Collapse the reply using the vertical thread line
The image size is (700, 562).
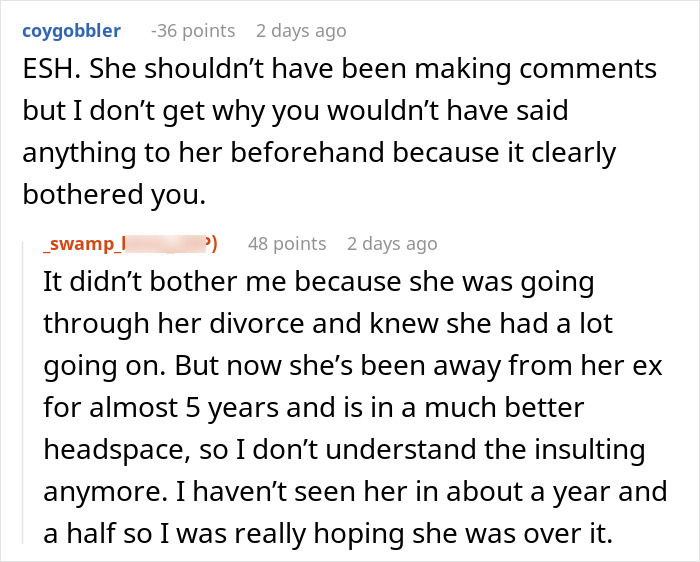coord(23,393)
